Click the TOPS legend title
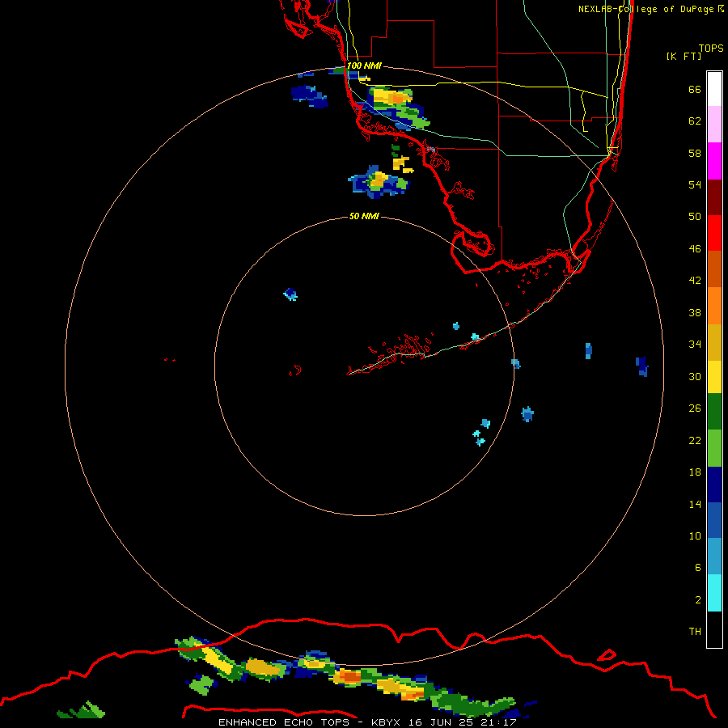The image size is (728, 728). [711, 48]
